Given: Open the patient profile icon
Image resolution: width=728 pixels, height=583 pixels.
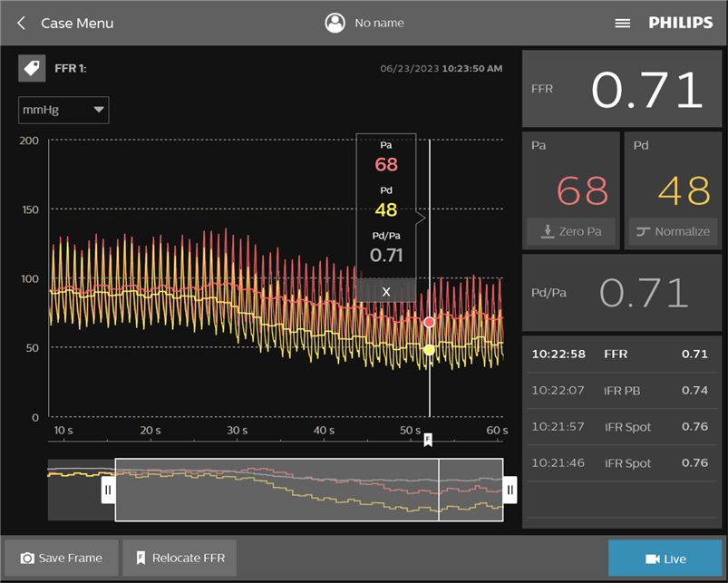Looking at the screenshot, I should point(335,23).
